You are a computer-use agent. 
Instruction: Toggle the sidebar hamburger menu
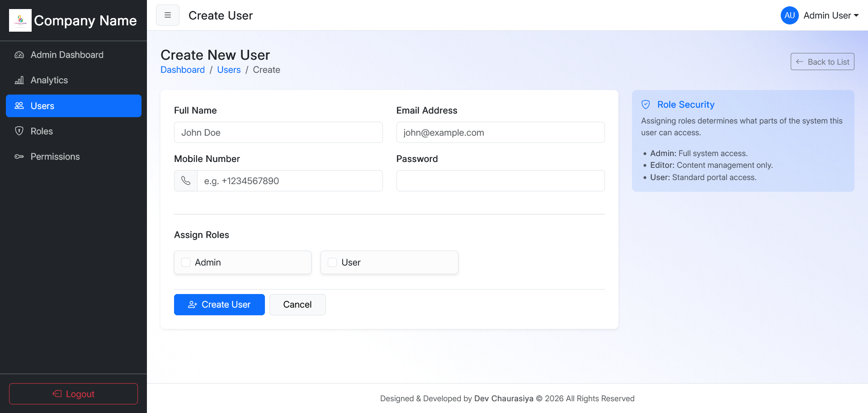tap(168, 15)
